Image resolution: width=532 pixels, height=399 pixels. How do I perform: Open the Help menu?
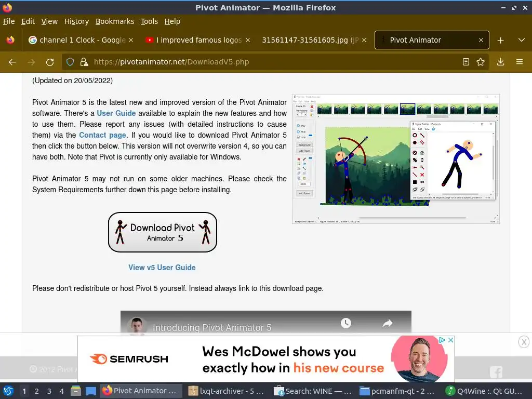pos(172,21)
